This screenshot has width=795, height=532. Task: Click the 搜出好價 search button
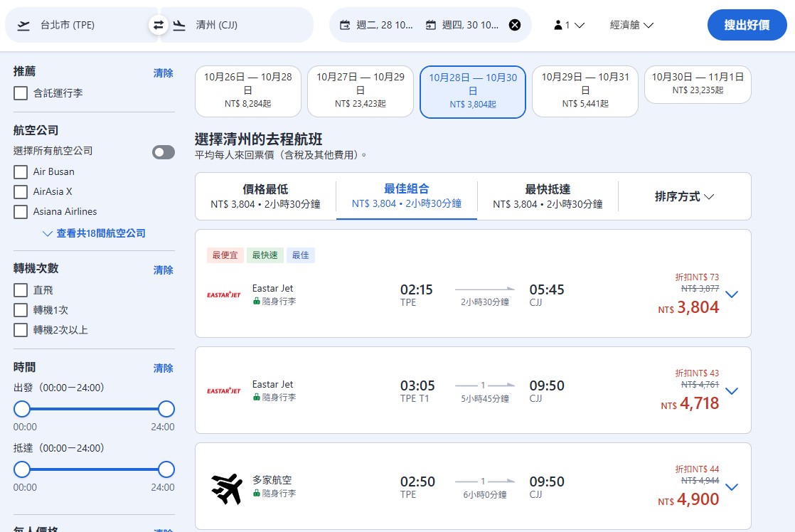click(x=747, y=24)
